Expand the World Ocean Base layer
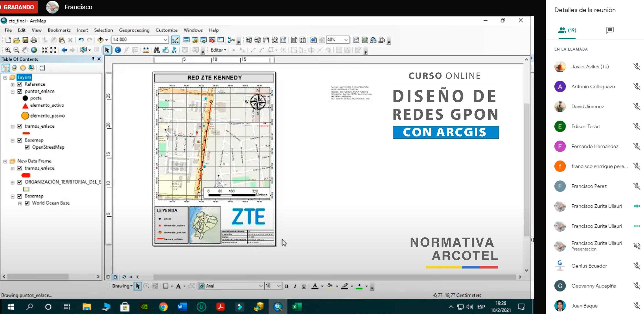Viewport: 644px width, 315px height. [20, 203]
